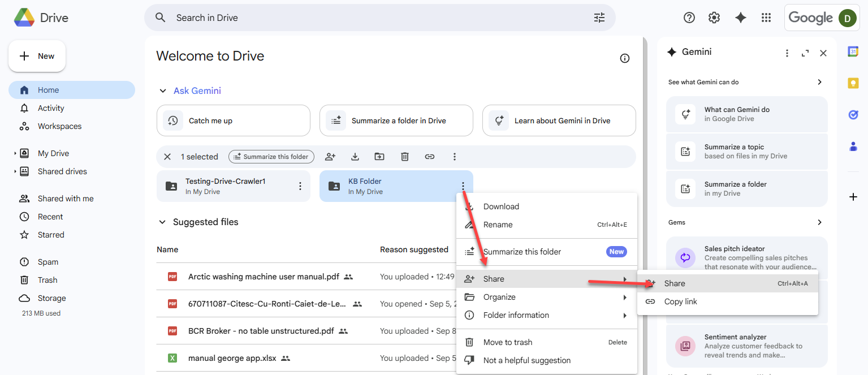Open the Google apps grid
This screenshot has width=868, height=375.
766,18
